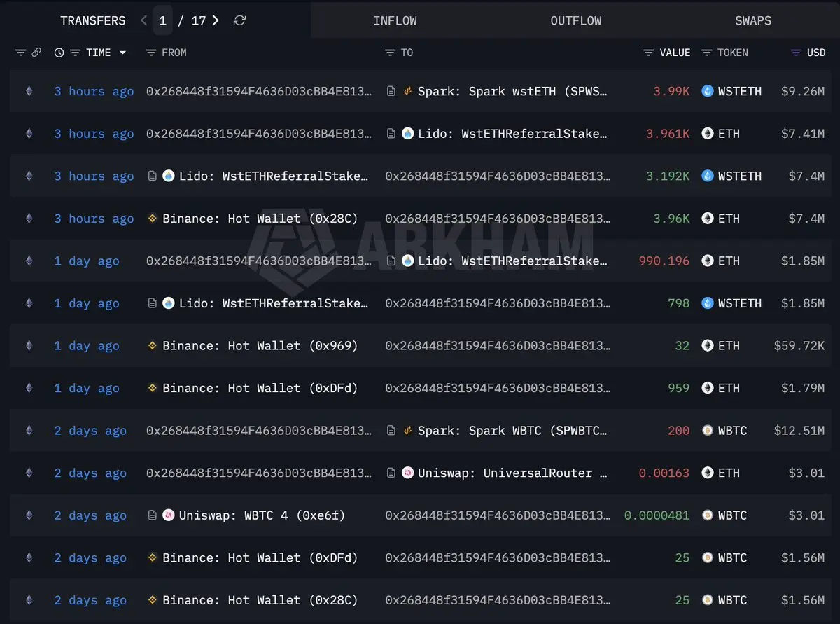Click ETH token icon on 0.00163 row
The height and width of the screenshot is (624, 840).
708,473
